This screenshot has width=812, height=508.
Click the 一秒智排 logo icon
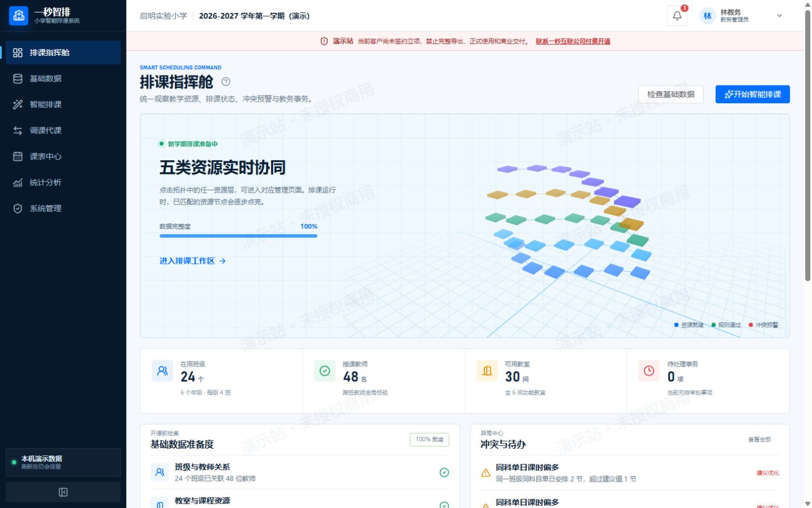point(19,16)
